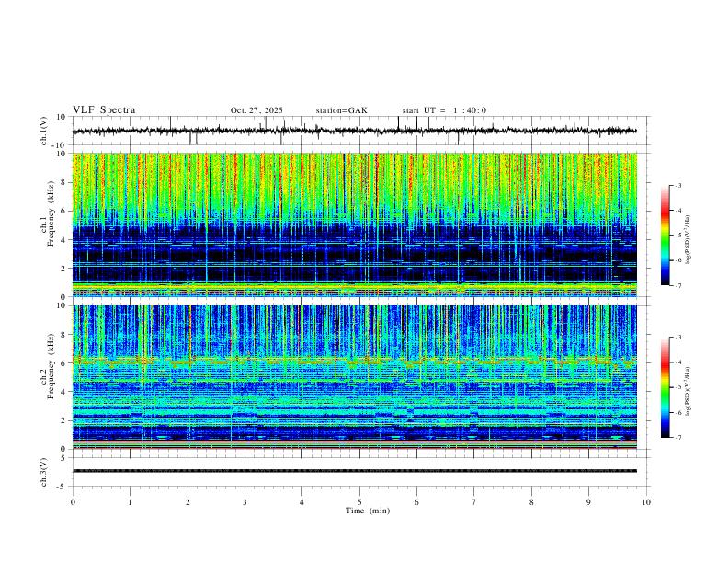Click the upper ch.1 PSD color bar
Screen dimensions: 728x563
(x=665, y=236)
